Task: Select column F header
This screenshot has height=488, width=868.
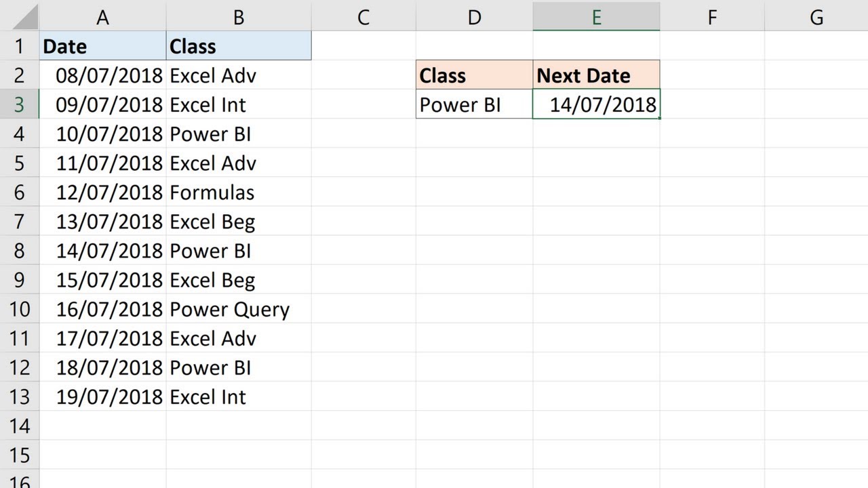Action: coord(712,17)
